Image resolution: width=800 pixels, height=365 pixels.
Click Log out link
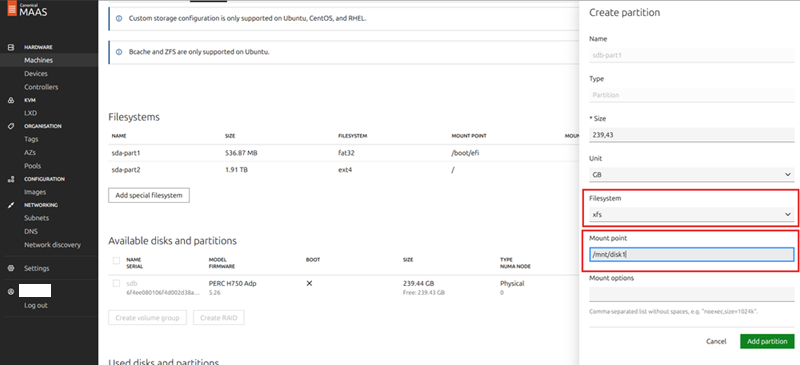click(36, 305)
